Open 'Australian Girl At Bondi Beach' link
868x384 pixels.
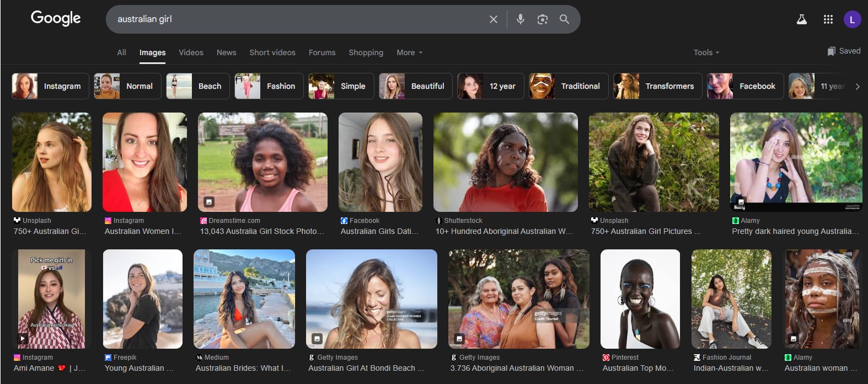click(366, 368)
